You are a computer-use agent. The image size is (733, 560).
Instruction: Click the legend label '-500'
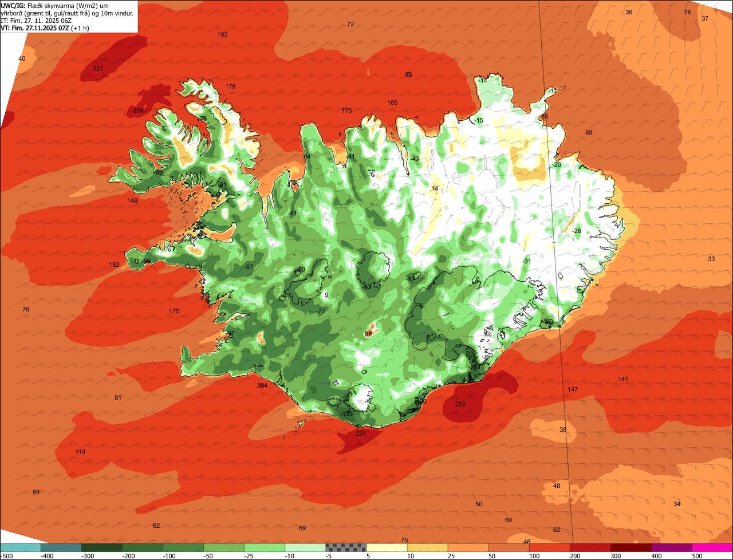pyautogui.click(x=6, y=555)
